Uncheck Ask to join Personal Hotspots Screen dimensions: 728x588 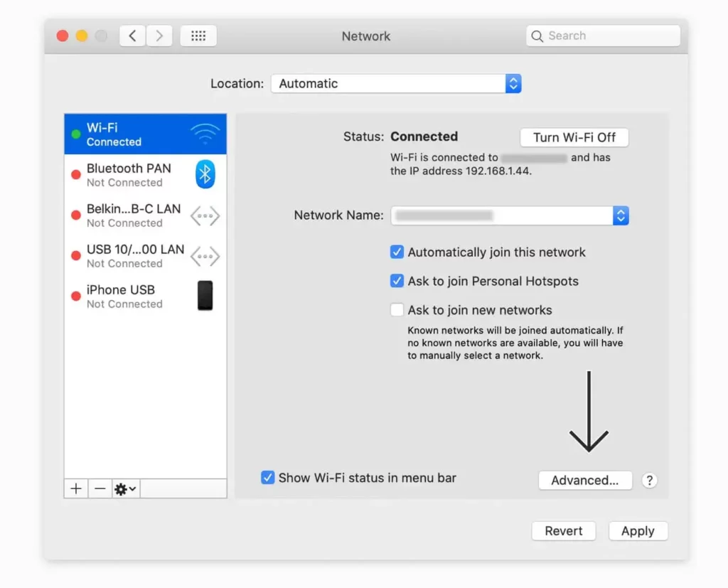tap(397, 281)
